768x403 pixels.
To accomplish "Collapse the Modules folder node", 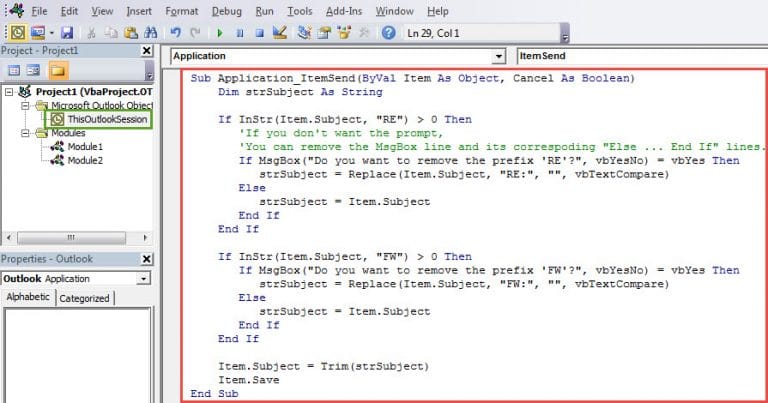I will [25, 133].
